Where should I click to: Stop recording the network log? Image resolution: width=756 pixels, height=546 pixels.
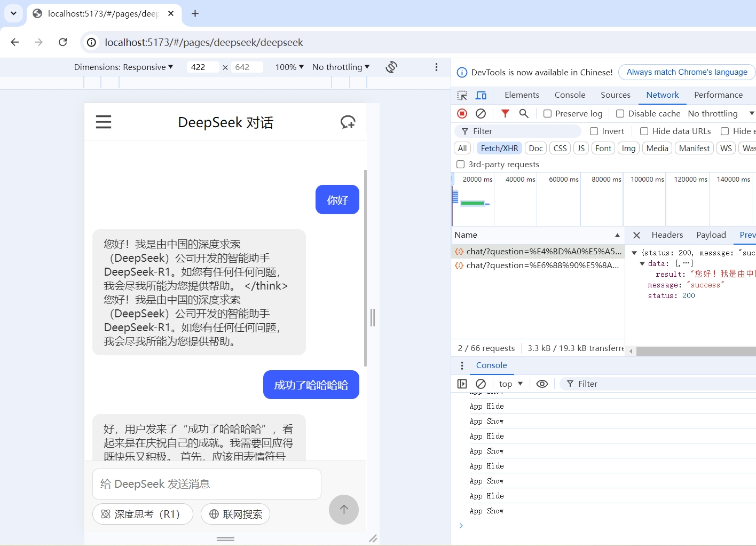tap(462, 113)
